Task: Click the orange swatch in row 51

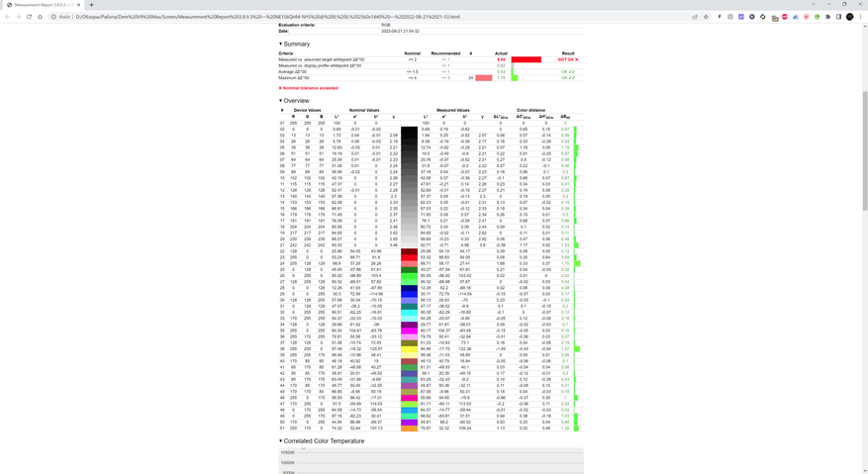Action: tap(409, 428)
